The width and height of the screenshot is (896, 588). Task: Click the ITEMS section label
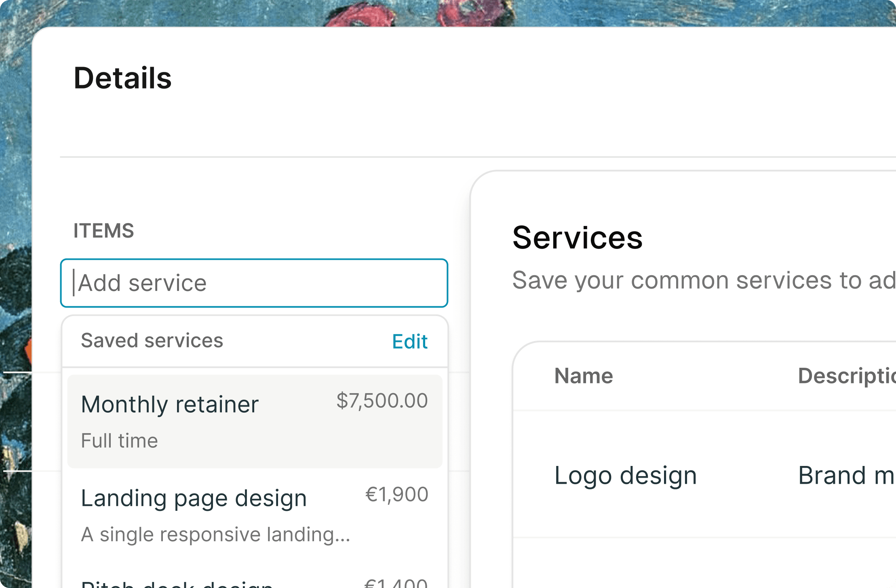pos(103,231)
